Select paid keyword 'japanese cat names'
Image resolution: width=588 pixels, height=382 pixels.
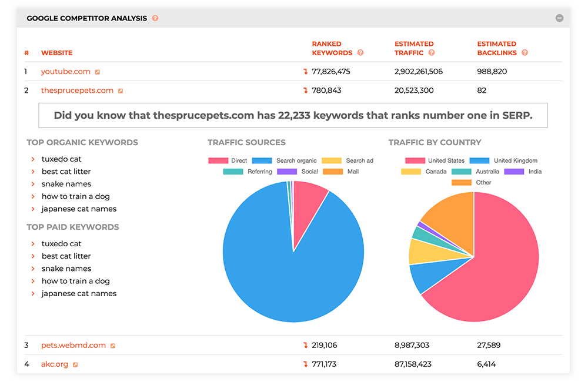pos(79,293)
